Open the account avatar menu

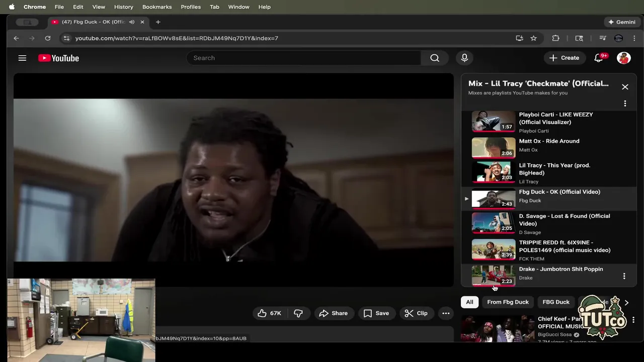pyautogui.click(x=624, y=58)
